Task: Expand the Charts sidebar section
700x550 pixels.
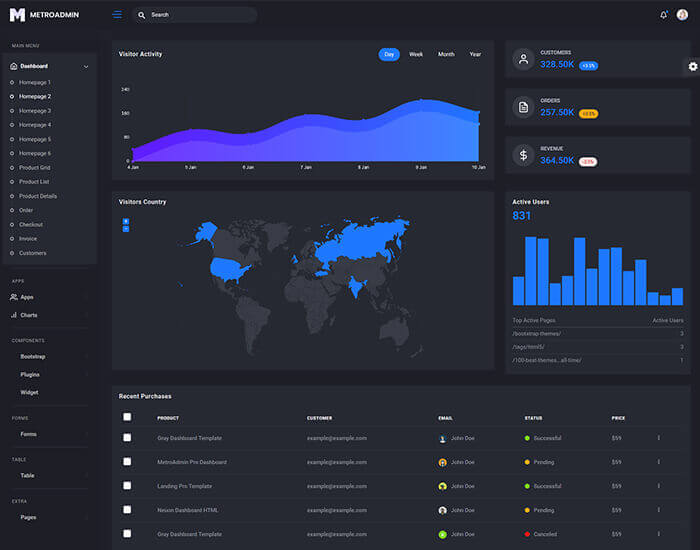Action: 29,315
